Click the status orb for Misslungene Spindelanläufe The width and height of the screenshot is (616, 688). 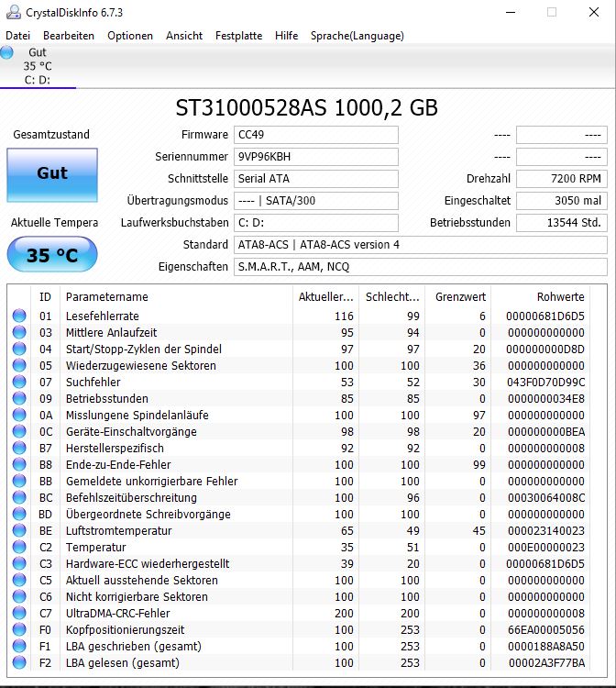[x=19, y=415]
